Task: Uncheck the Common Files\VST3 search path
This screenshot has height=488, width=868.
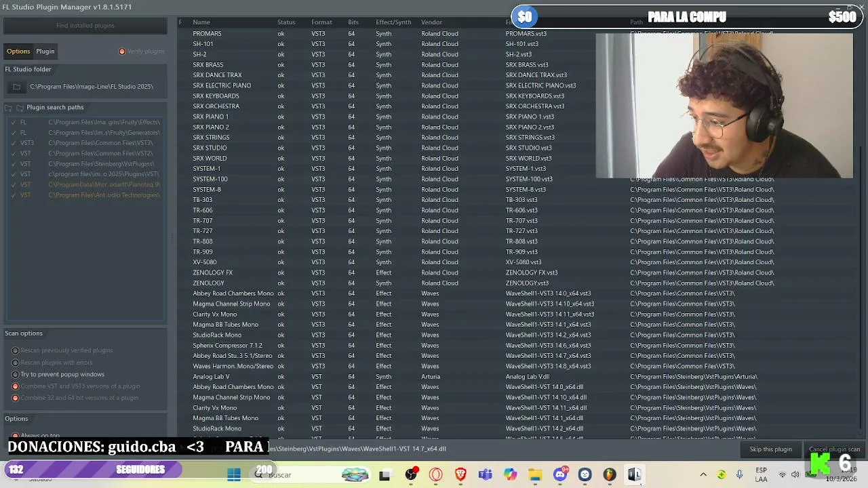Action: point(14,143)
